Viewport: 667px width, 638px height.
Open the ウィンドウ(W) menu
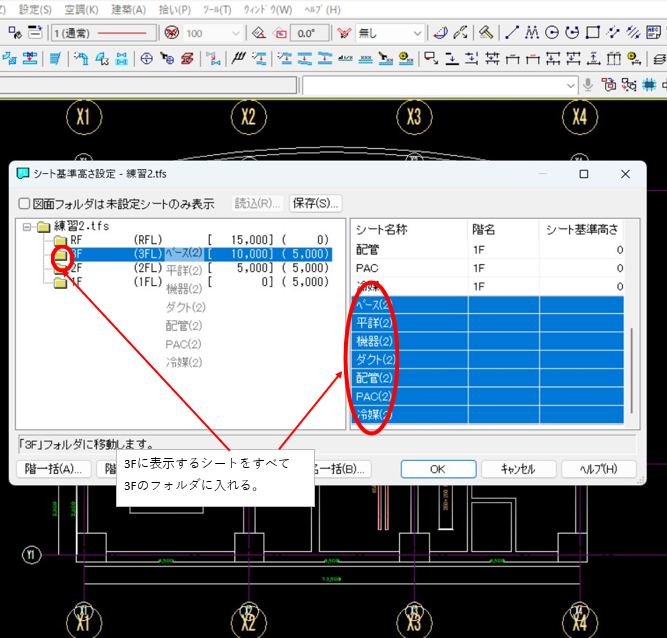coord(268,9)
